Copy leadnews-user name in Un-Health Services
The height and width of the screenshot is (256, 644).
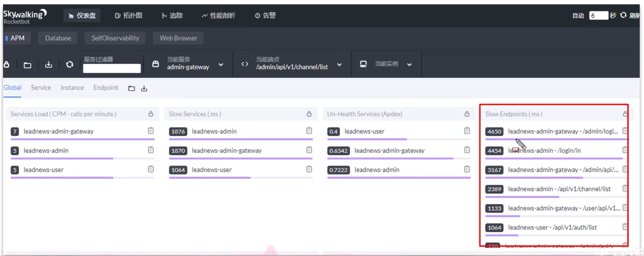coord(467,131)
